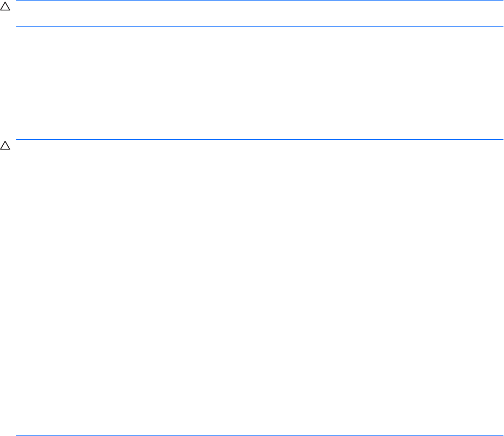Click the left end of the first caution's bottom rule
This screenshot has width=504, height=436.
click(18, 26)
